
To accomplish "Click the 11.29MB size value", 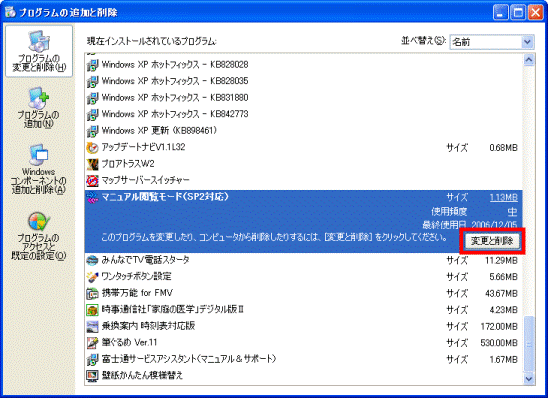I will click(501, 261).
